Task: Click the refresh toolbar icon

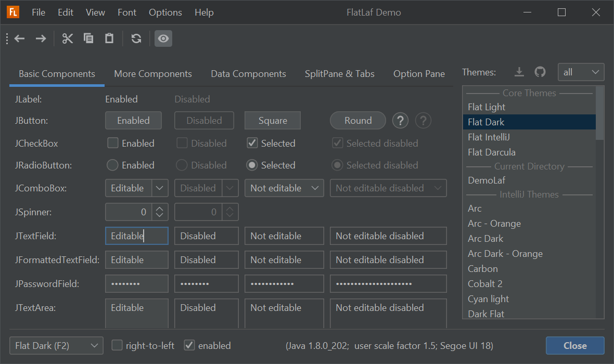Action: (136, 38)
